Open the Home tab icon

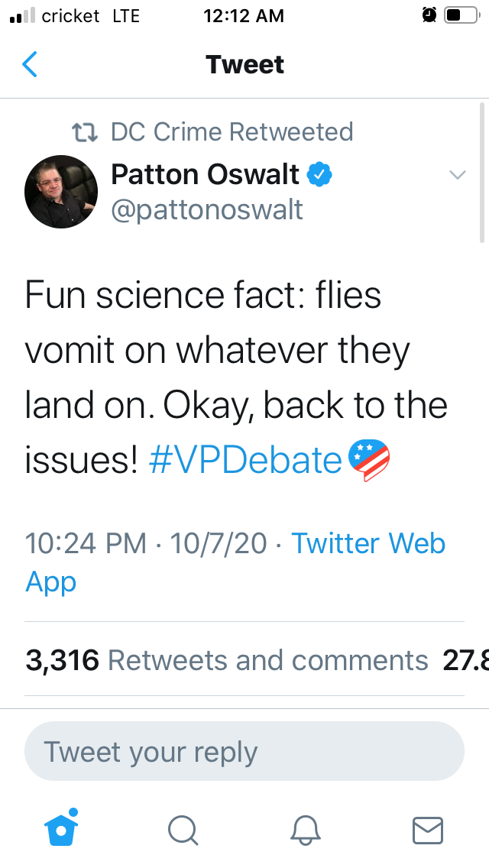pos(63,828)
